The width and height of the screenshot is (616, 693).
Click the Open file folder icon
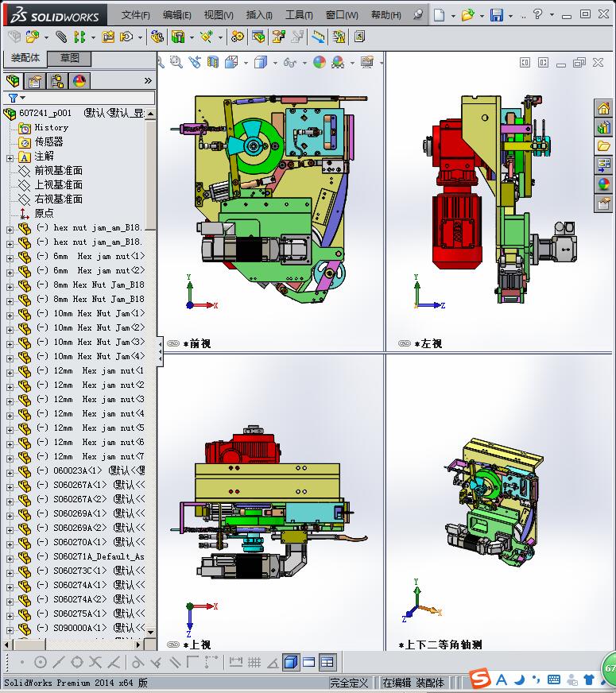pyautogui.click(x=467, y=15)
